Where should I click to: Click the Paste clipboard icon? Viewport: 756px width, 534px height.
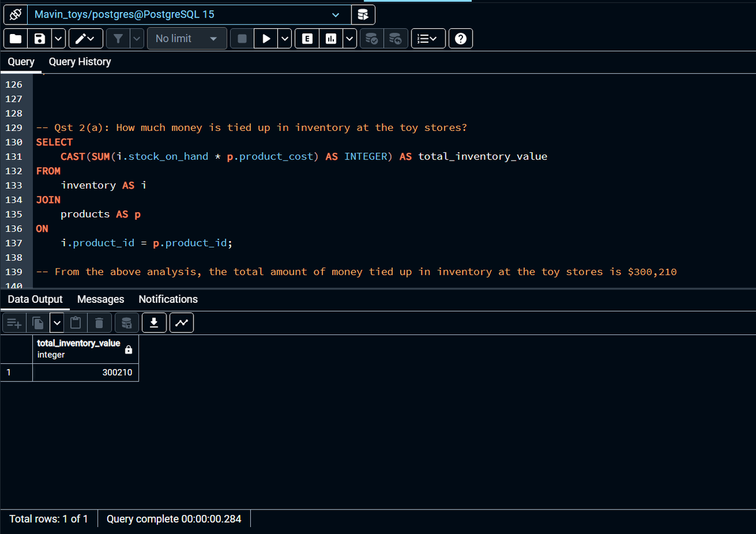pyautogui.click(x=76, y=323)
